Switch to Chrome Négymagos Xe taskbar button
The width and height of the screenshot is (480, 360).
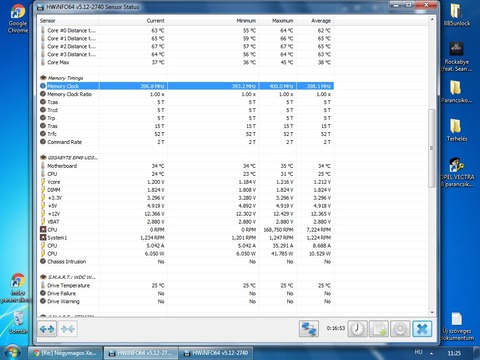pos(65,353)
